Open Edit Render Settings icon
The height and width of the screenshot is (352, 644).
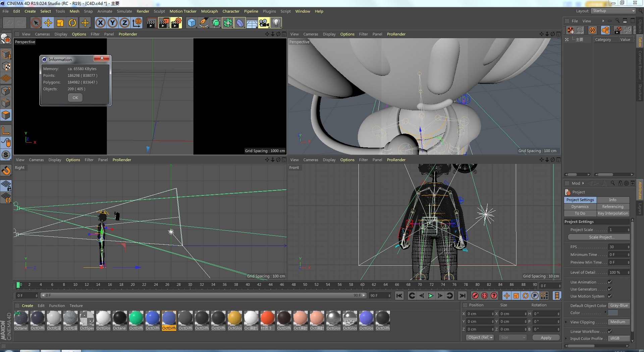[x=176, y=23]
